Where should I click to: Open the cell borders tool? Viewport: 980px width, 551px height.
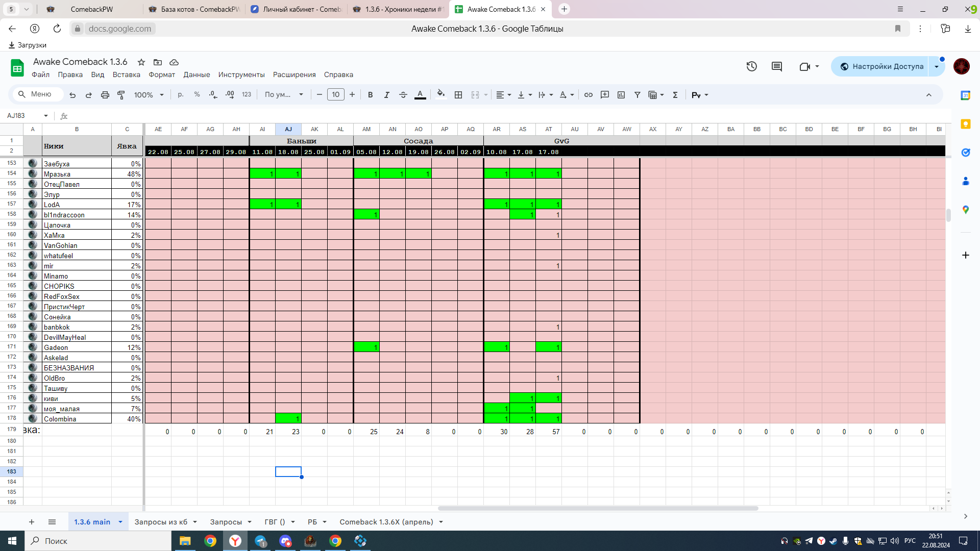pos(458,95)
